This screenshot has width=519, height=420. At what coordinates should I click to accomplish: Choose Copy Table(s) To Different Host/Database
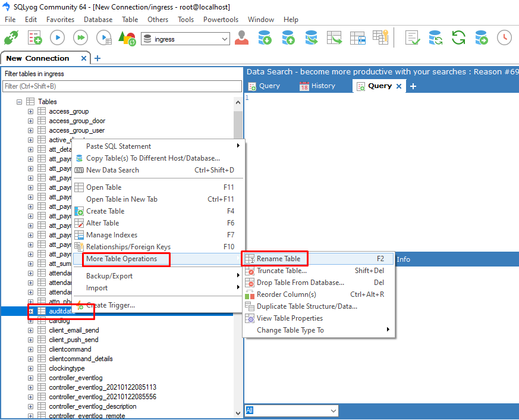coord(158,158)
